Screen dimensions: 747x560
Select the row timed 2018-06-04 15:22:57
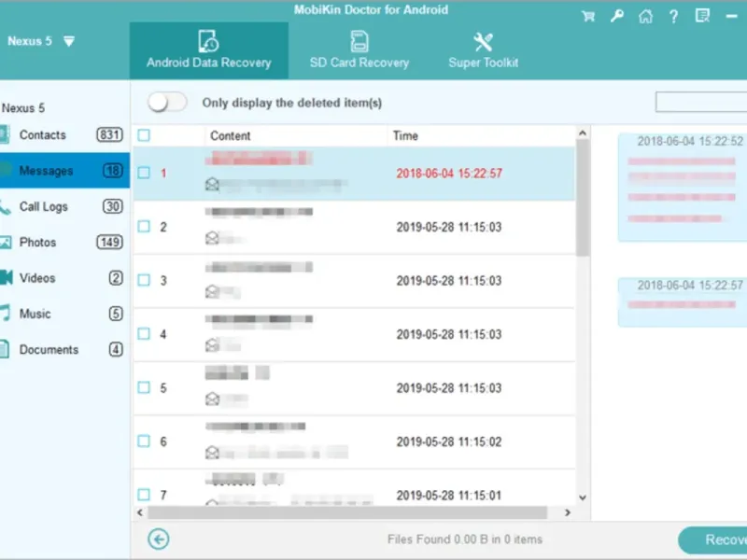click(354, 174)
